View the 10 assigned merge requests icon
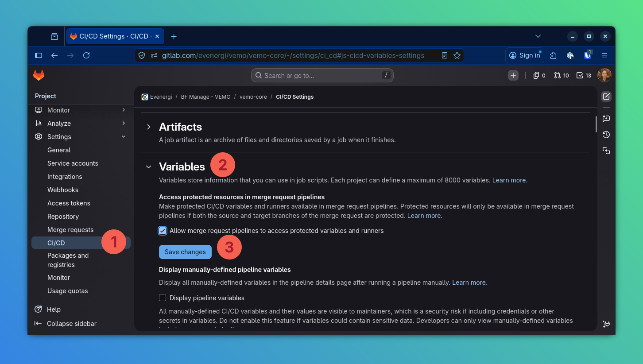643x364 pixels. pos(561,75)
